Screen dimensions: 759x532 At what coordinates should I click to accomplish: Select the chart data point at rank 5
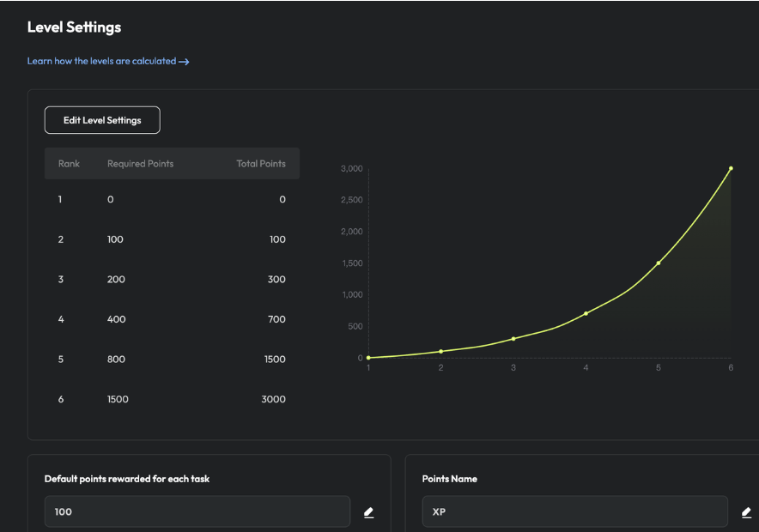click(659, 263)
